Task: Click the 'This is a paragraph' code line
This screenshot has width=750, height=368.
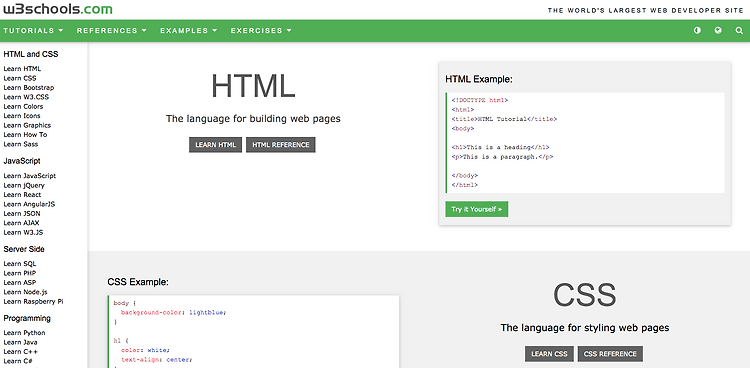Action: (502, 156)
